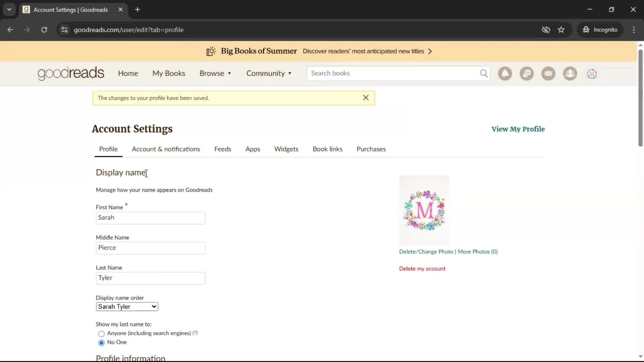Close the Account Settings browser tab

point(120,10)
